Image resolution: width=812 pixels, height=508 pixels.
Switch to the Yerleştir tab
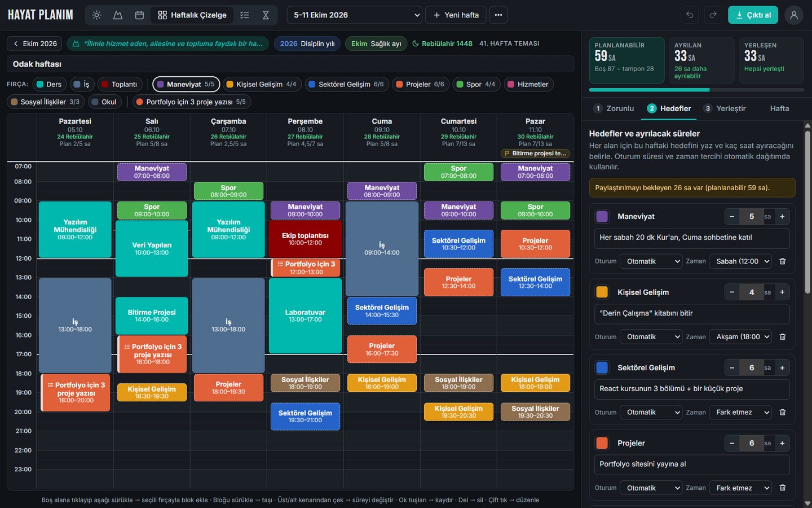point(725,108)
